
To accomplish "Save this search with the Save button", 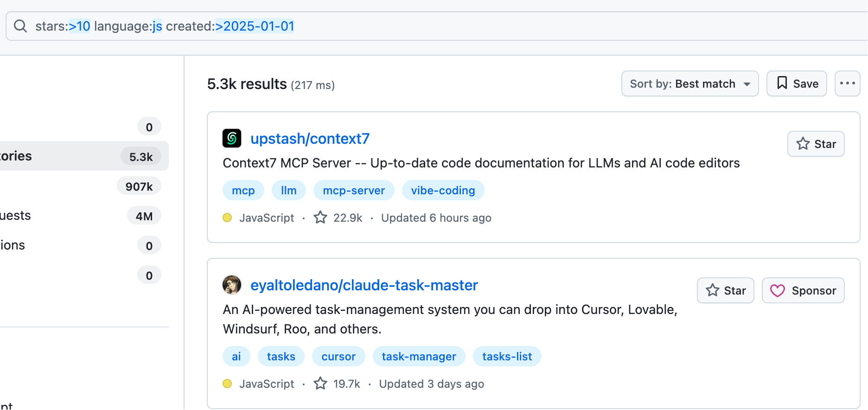I will pos(797,84).
